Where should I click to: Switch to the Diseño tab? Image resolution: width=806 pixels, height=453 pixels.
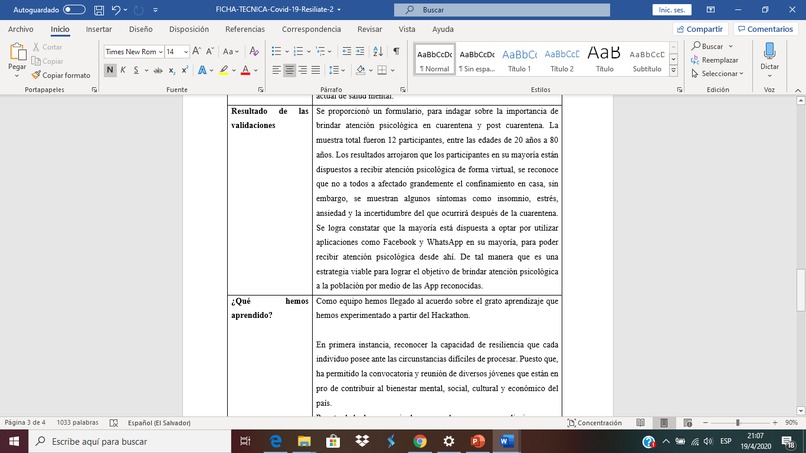[x=140, y=29]
